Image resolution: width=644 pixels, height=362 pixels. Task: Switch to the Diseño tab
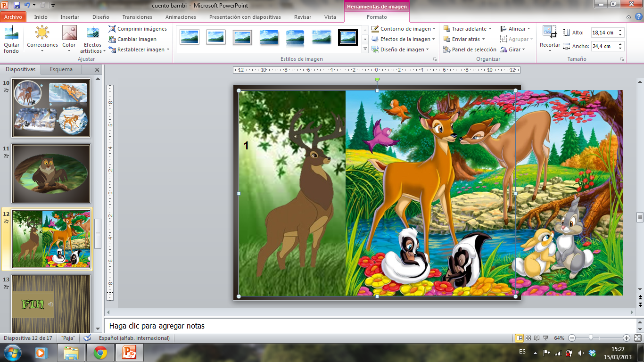click(101, 17)
